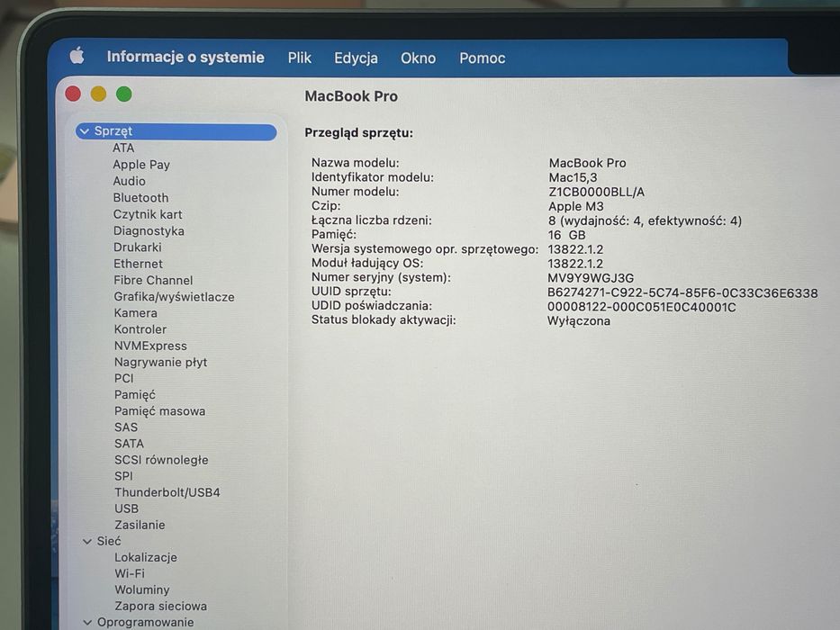Image resolution: width=840 pixels, height=630 pixels.
Task: Collapse the Sprzęt section chevron
Action: click(x=85, y=131)
